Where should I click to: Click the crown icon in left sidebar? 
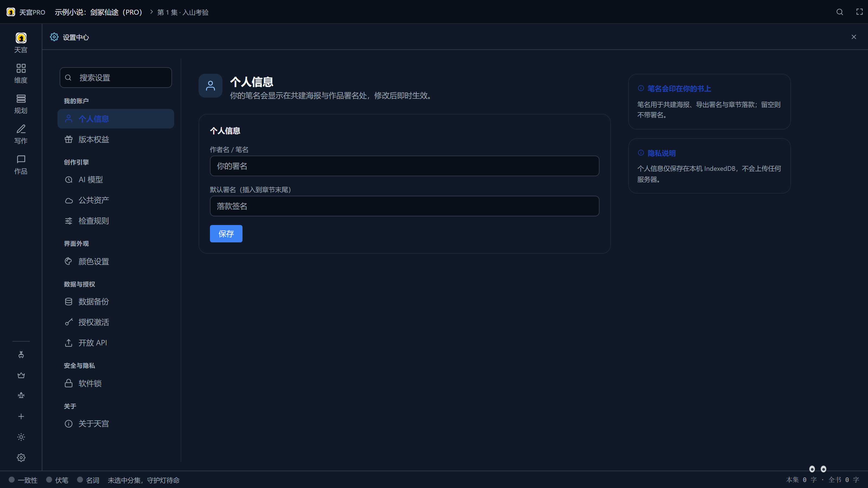pos(21,375)
